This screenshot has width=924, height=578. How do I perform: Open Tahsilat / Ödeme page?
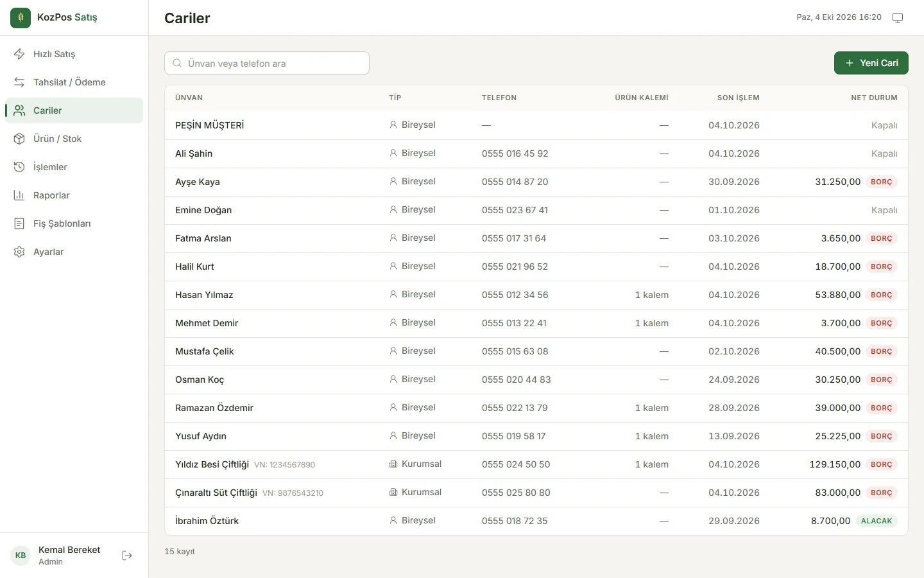pyautogui.click(x=74, y=82)
